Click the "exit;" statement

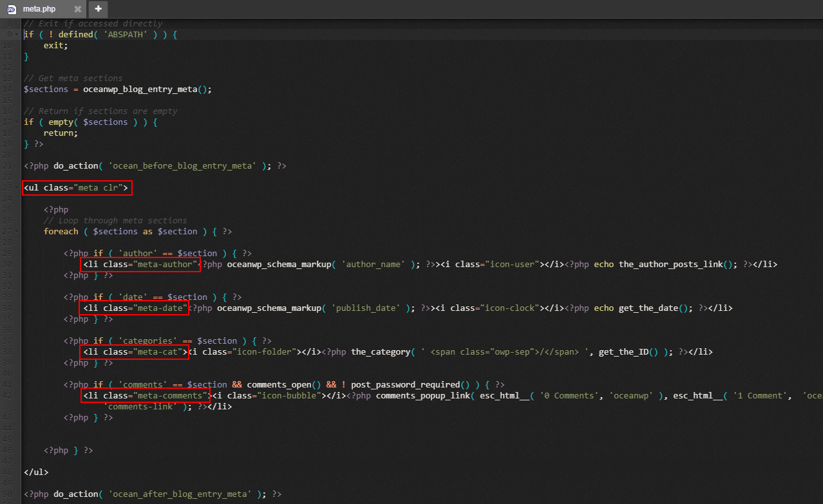tap(55, 45)
